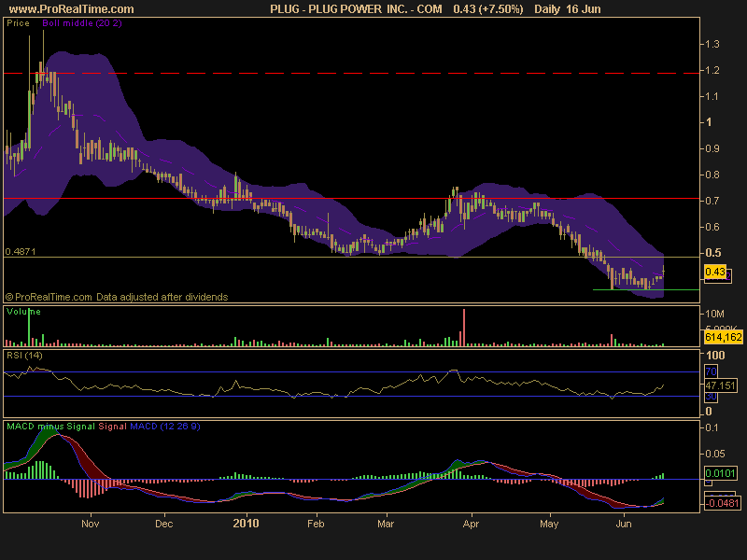This screenshot has width=747, height=560.
Task: Click the short green support line below June candles
Action: pyautogui.click(x=646, y=289)
